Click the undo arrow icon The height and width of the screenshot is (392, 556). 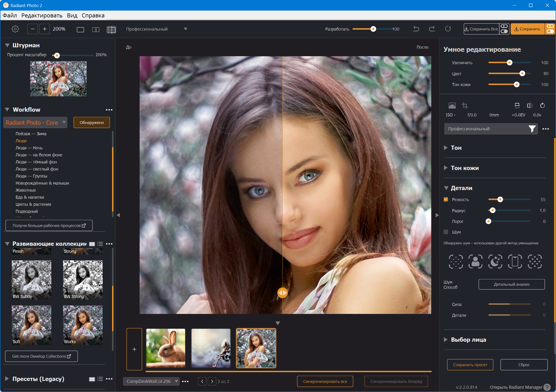pos(416,29)
